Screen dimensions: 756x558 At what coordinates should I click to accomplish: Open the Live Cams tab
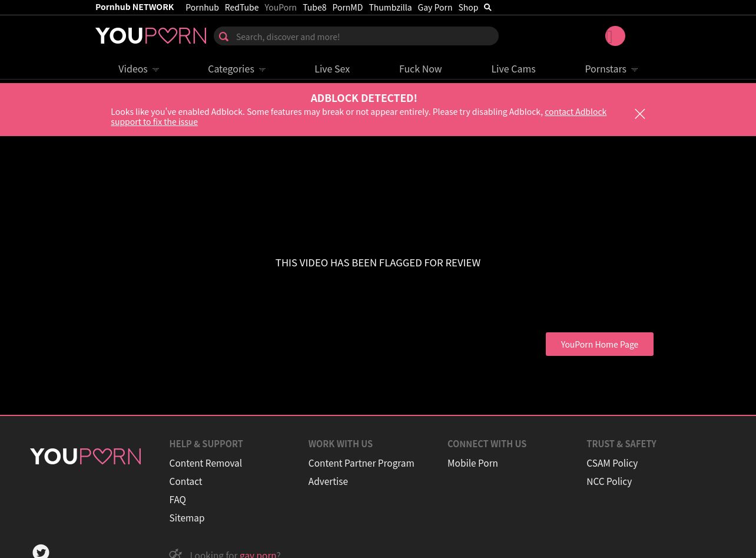click(513, 69)
